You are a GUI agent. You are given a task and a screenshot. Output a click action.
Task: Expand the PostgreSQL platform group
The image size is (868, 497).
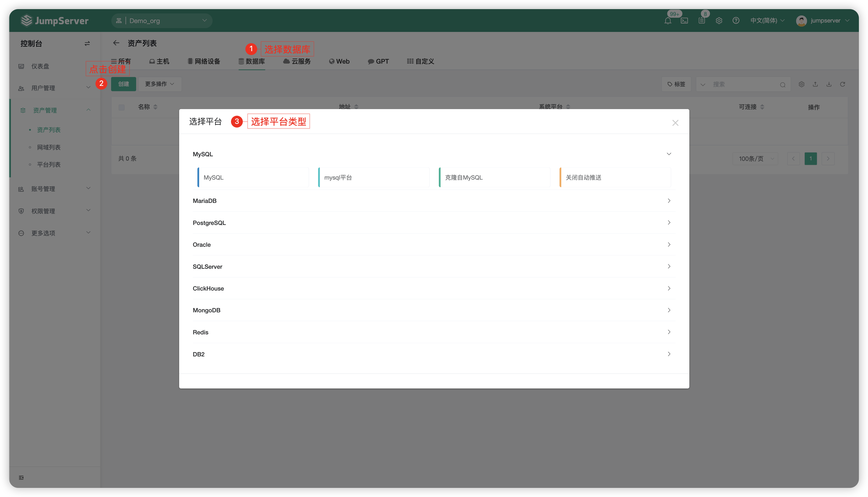pyautogui.click(x=434, y=223)
